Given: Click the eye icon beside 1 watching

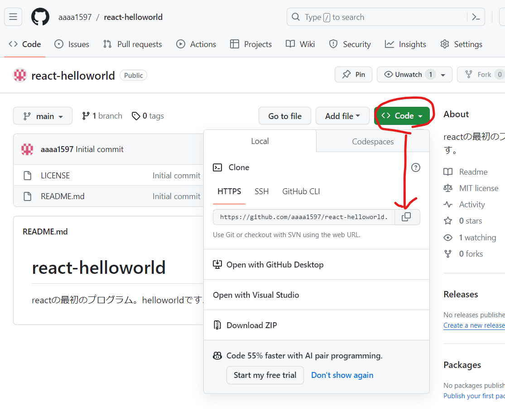Looking at the screenshot, I should [x=448, y=238].
